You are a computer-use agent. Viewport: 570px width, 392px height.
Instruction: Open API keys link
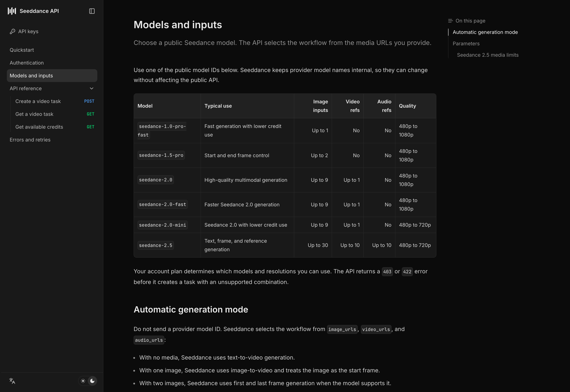point(28,31)
